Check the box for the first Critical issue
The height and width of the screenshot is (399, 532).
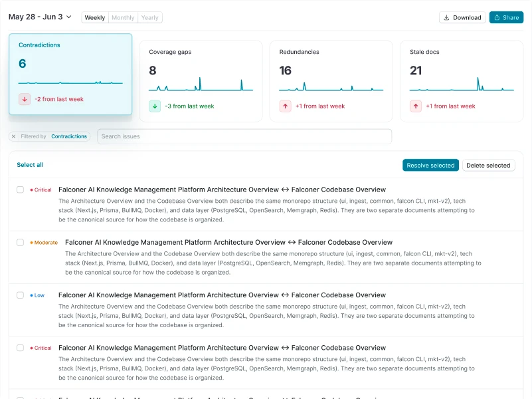21,190
